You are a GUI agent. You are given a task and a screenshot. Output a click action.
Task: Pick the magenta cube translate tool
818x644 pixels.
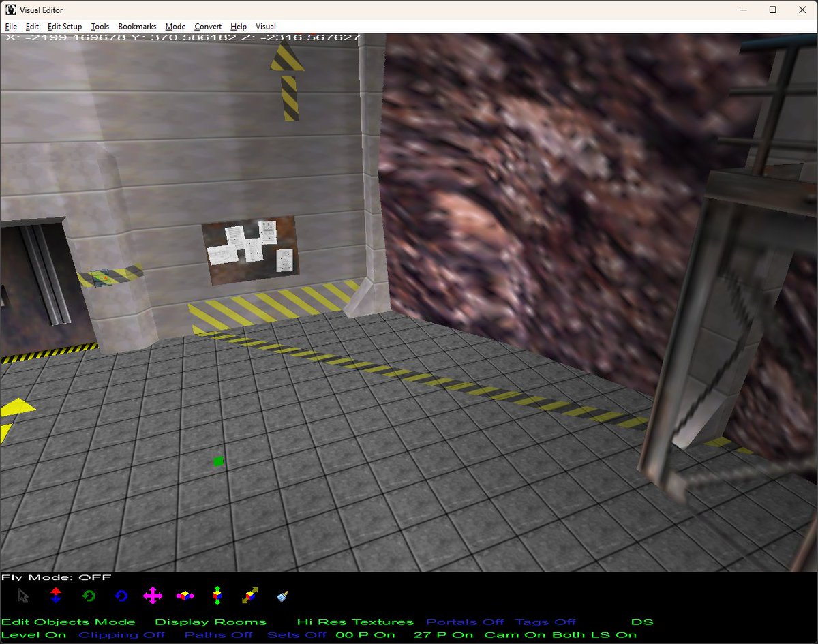click(x=184, y=596)
